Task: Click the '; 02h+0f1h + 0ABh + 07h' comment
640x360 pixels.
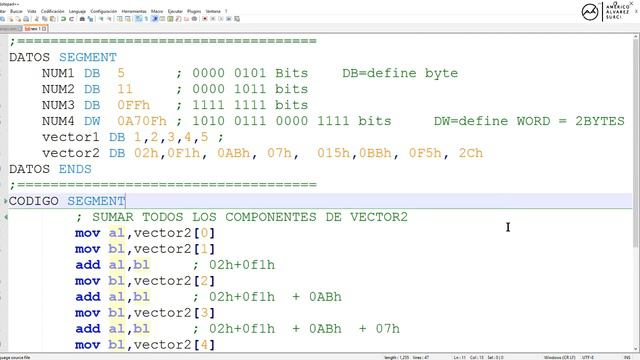Action: 296,329
